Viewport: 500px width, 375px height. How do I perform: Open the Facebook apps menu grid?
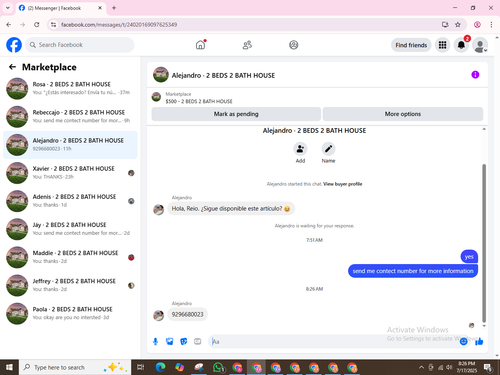pos(442,45)
